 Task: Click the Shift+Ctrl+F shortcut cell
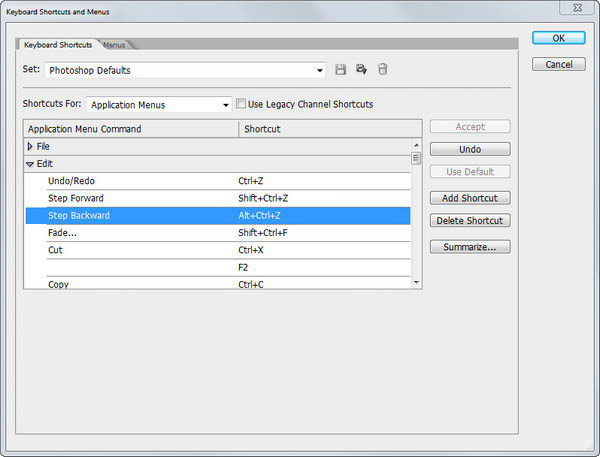[x=262, y=233]
